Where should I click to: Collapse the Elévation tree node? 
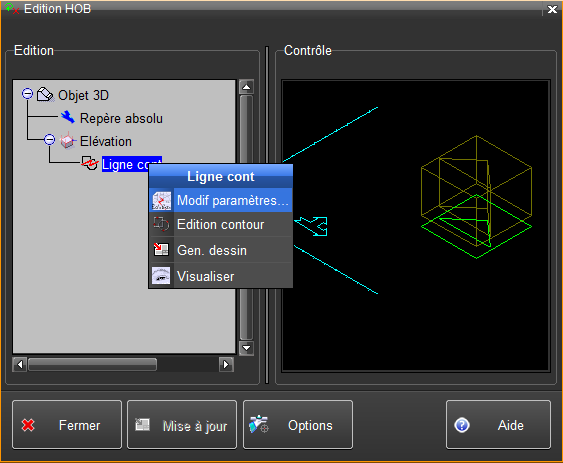(x=50, y=139)
